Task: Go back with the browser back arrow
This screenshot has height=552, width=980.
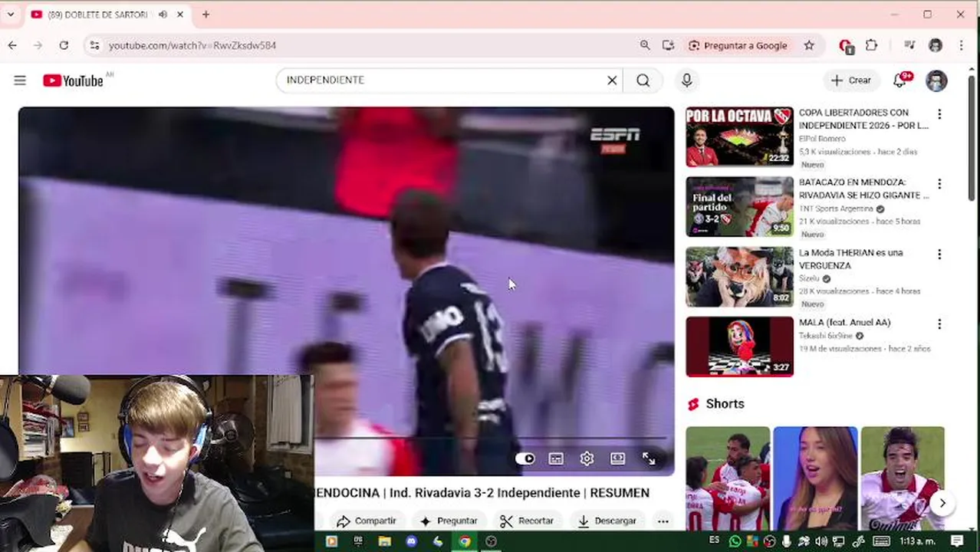Action: (x=12, y=45)
